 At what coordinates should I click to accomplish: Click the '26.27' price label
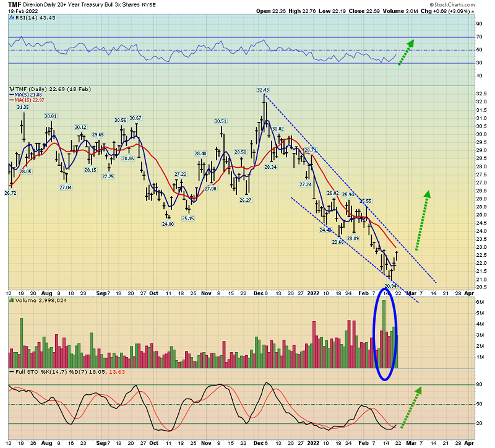pyautogui.click(x=245, y=200)
